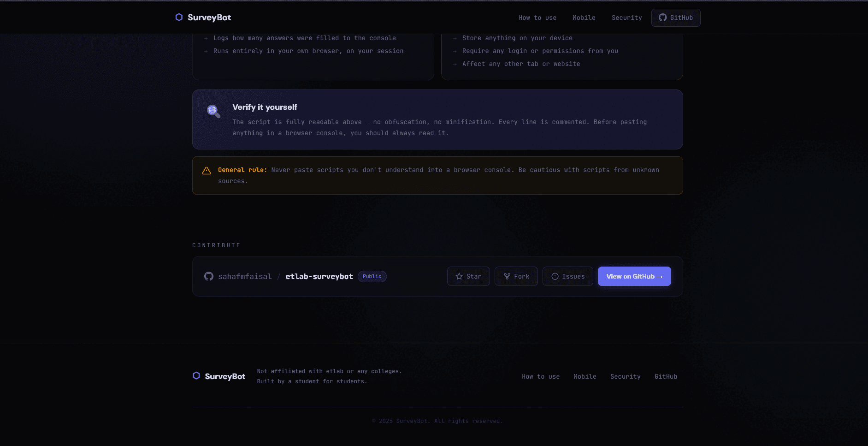Viewport: 868px width, 446px height.
Task: Open Mobile from the footer navigation
Action: point(585,376)
